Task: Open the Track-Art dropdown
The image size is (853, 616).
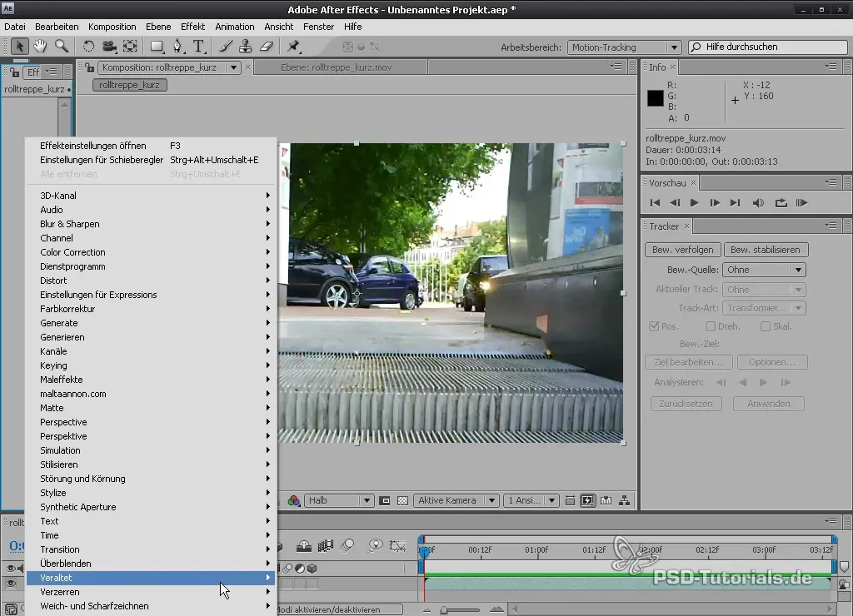Action: [x=764, y=308]
